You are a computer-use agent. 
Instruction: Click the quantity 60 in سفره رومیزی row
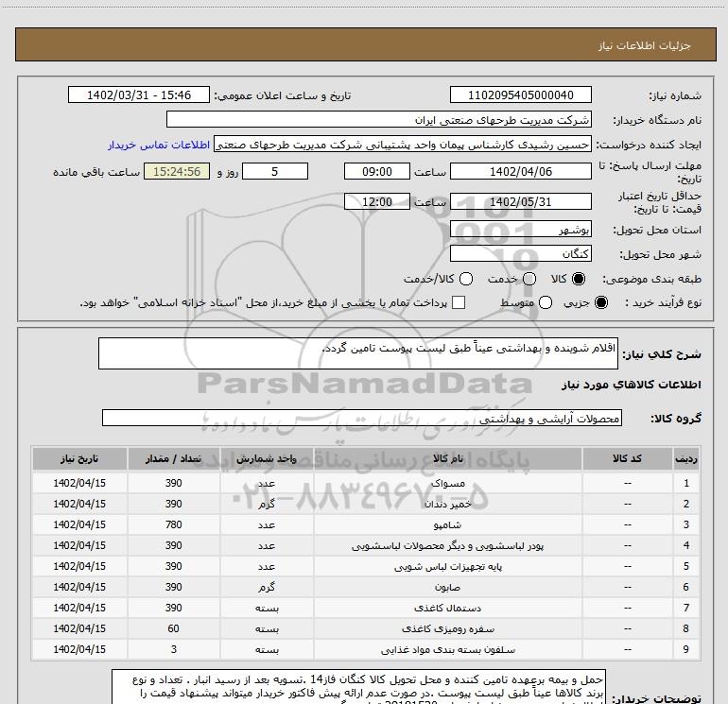click(173, 628)
